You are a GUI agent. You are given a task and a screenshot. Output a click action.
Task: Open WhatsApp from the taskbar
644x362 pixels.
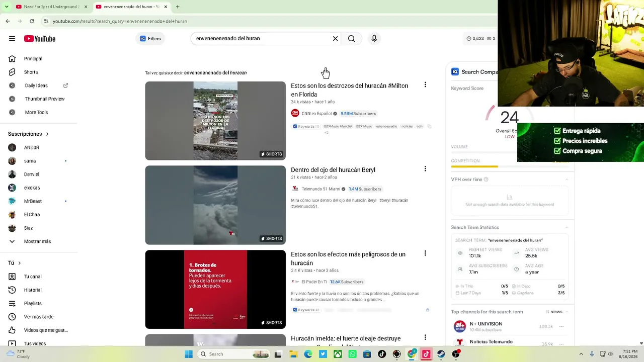(x=353, y=354)
